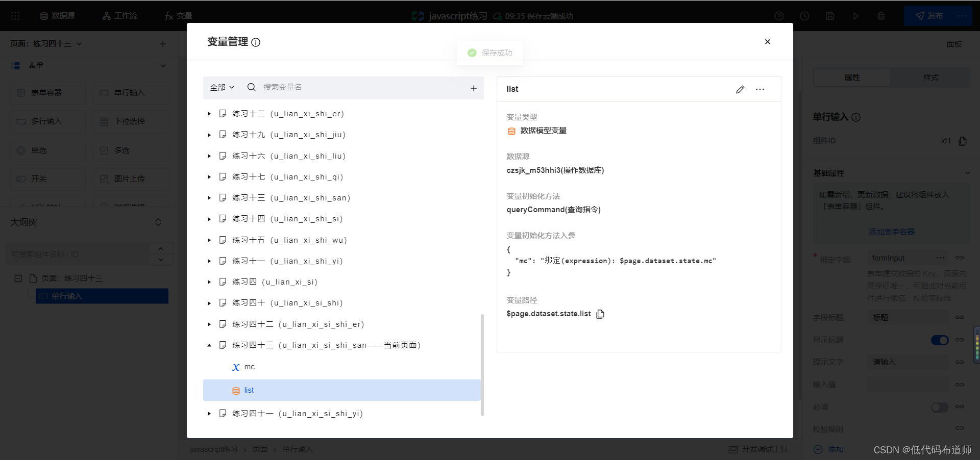Expand 练习十九 (u_lian_xi_shi_jiu) node
Viewport: 980px width, 460px height.
click(x=209, y=135)
